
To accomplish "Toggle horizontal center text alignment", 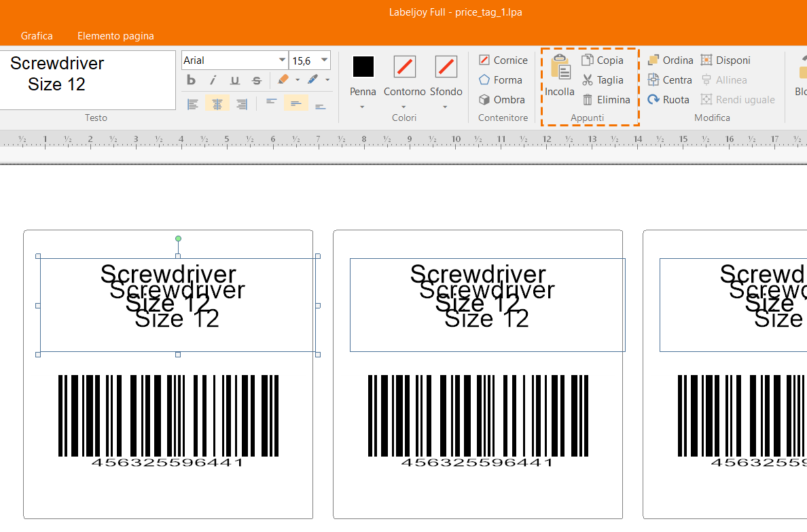I will click(x=217, y=104).
